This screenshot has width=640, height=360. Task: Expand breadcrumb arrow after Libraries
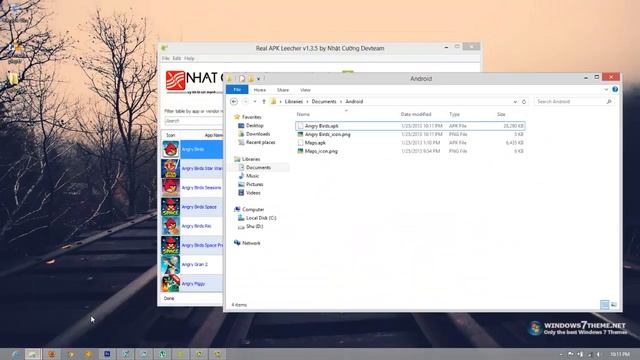tap(307, 102)
